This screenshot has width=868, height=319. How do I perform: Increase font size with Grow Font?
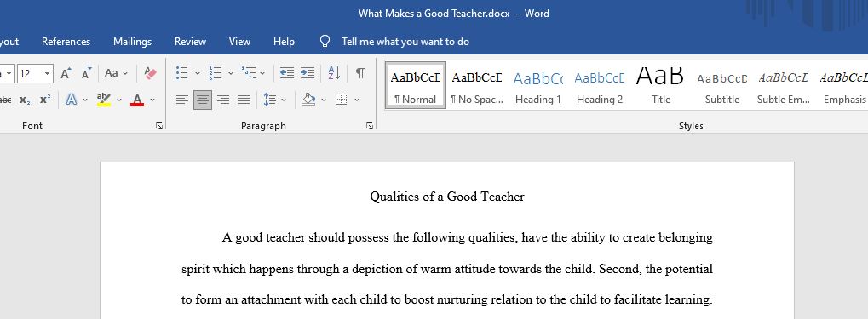pos(66,73)
